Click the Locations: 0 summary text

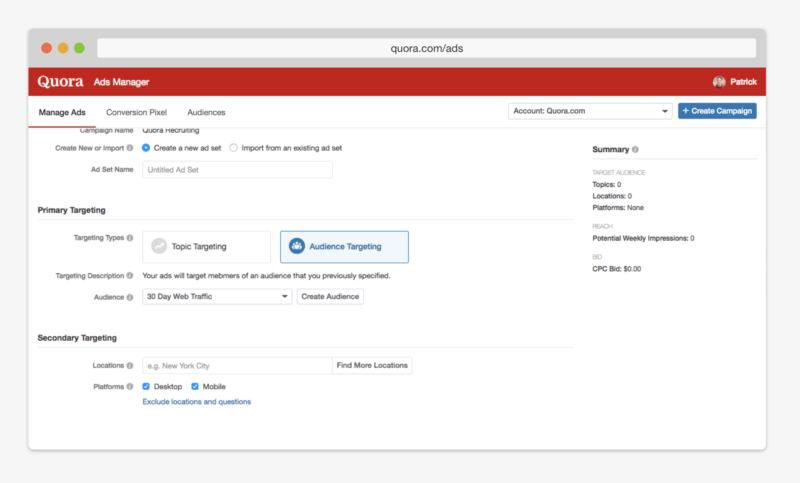click(612, 196)
